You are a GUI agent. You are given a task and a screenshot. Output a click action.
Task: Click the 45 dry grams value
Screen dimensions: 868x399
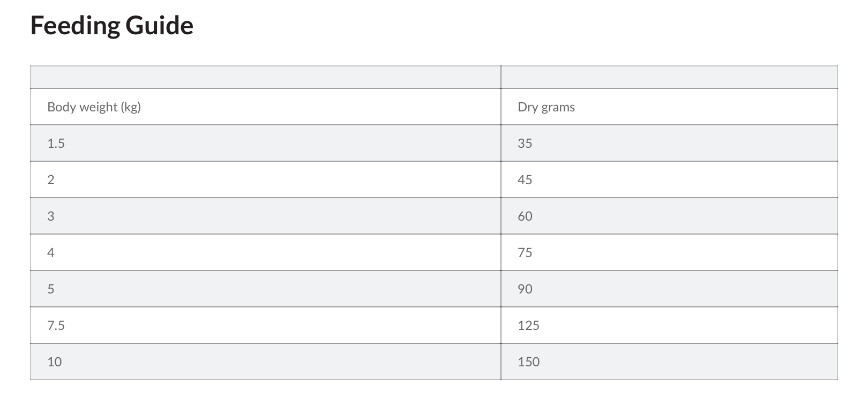click(525, 180)
